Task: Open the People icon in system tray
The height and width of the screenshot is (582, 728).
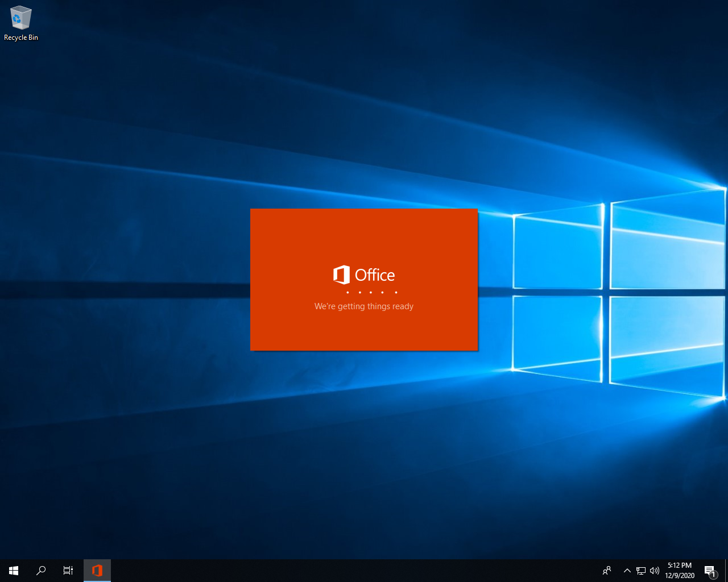Action: 607,571
